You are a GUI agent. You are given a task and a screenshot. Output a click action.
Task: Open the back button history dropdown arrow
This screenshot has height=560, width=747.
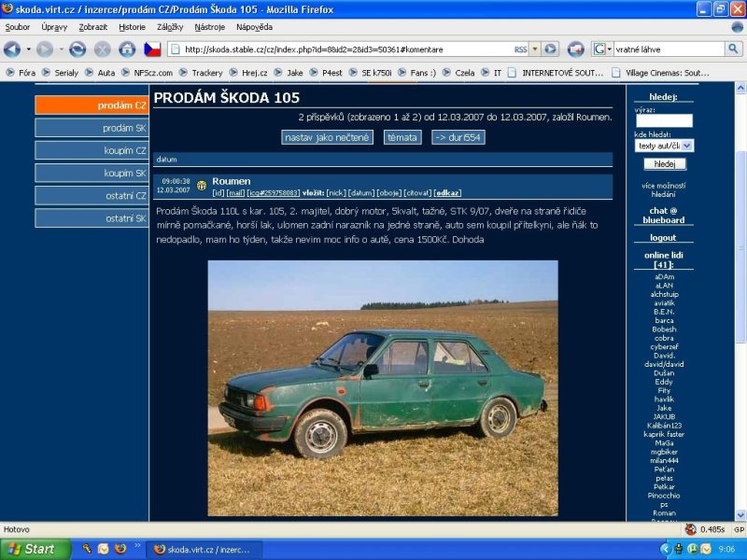(29, 49)
